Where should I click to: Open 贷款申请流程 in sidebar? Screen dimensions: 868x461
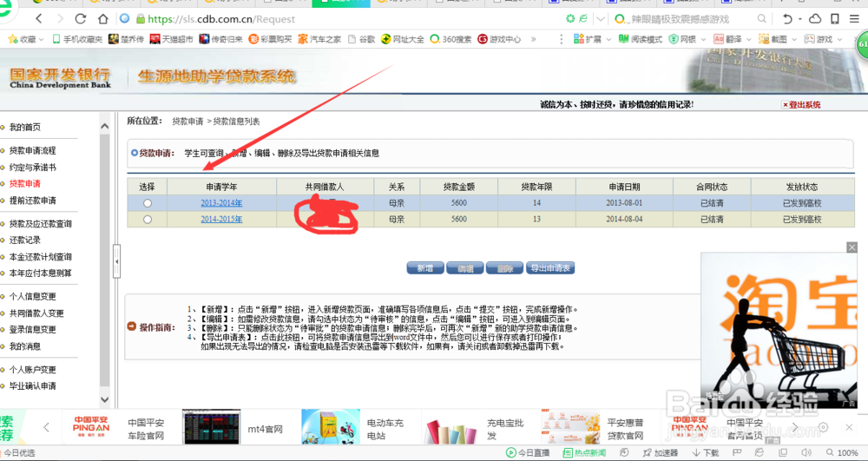click(x=32, y=150)
